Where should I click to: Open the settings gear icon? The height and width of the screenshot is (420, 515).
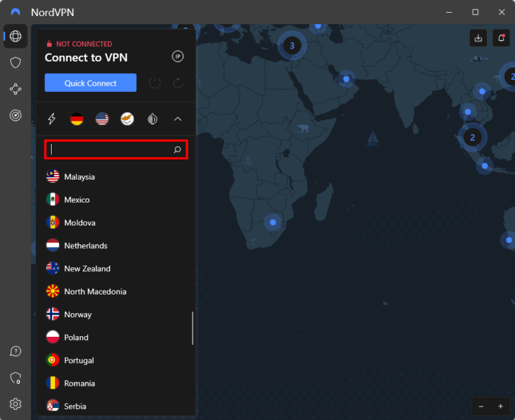click(15, 404)
